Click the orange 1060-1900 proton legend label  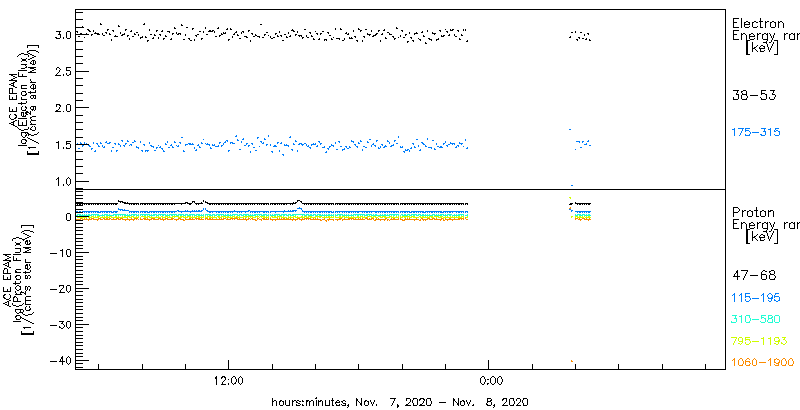coord(763,363)
